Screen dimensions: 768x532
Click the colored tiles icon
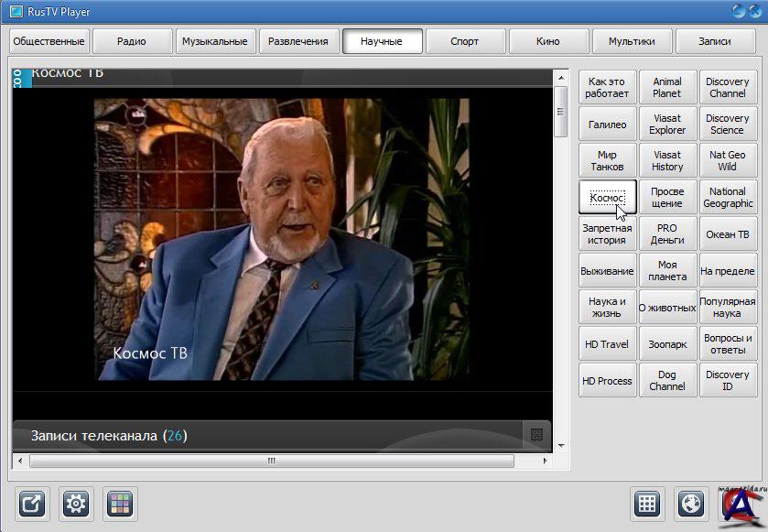pyautogui.click(x=120, y=504)
